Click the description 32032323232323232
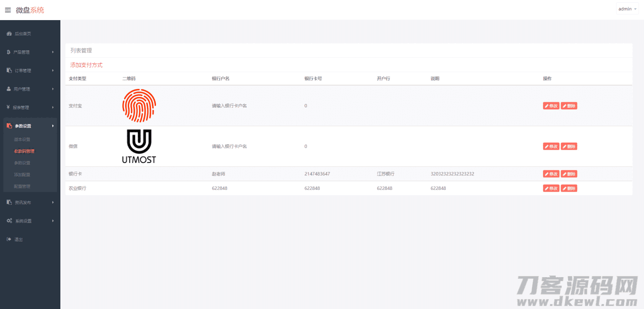 [x=452, y=174]
